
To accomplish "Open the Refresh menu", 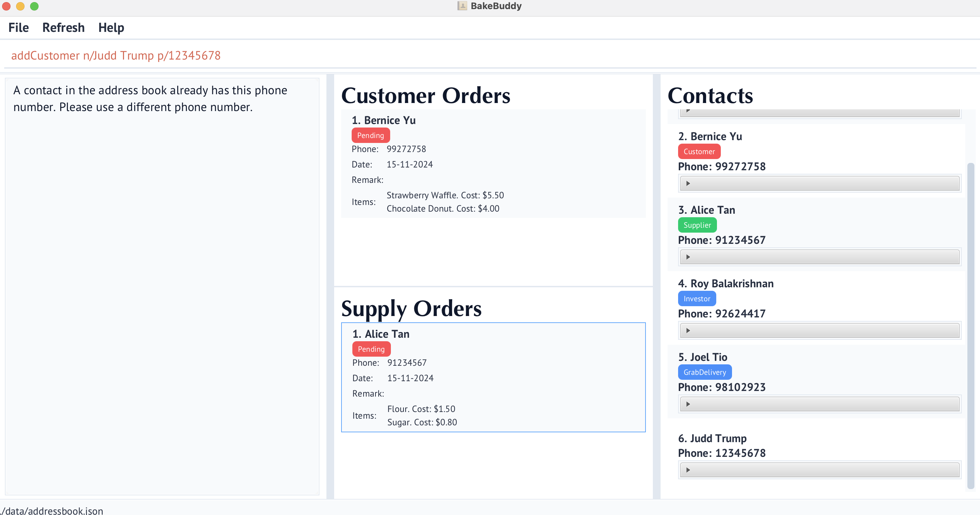I will tap(63, 28).
